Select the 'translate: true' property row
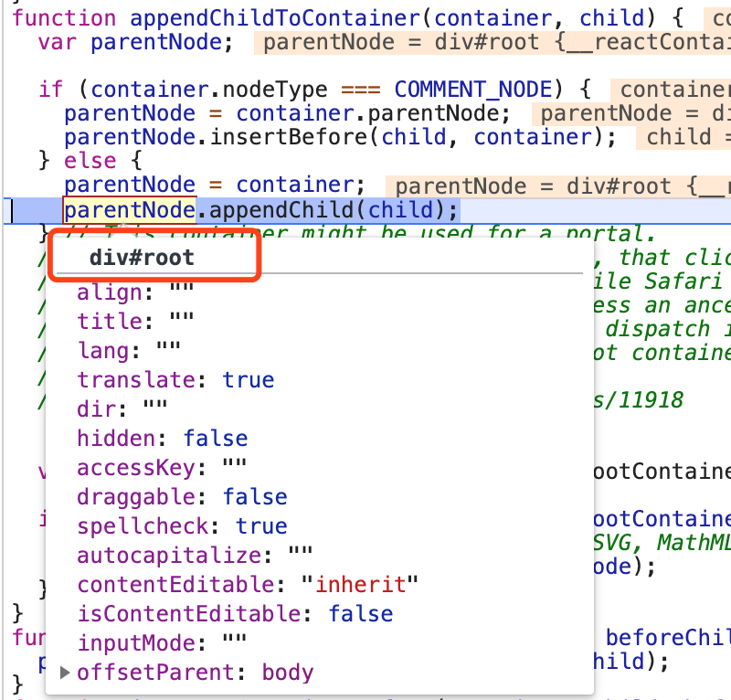 coord(175,380)
